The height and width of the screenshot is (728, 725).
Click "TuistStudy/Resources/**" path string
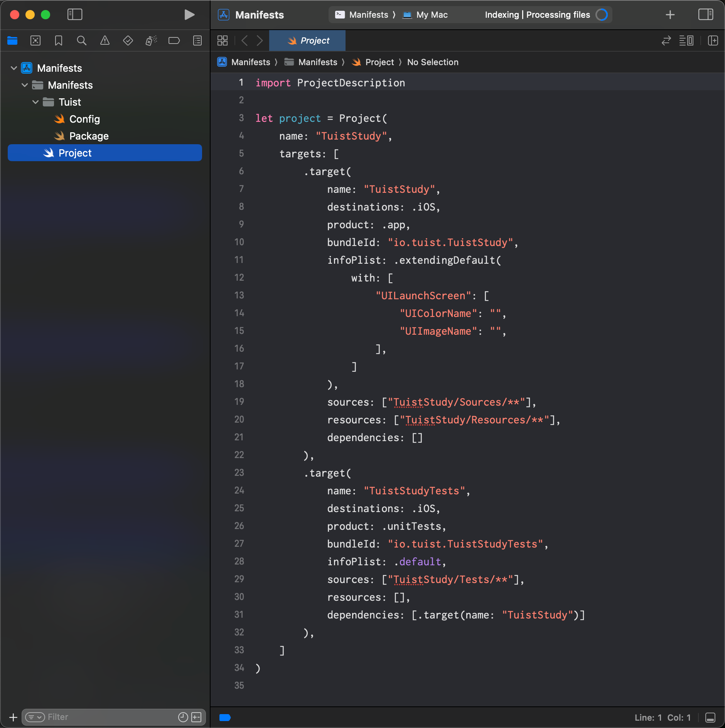(x=474, y=420)
